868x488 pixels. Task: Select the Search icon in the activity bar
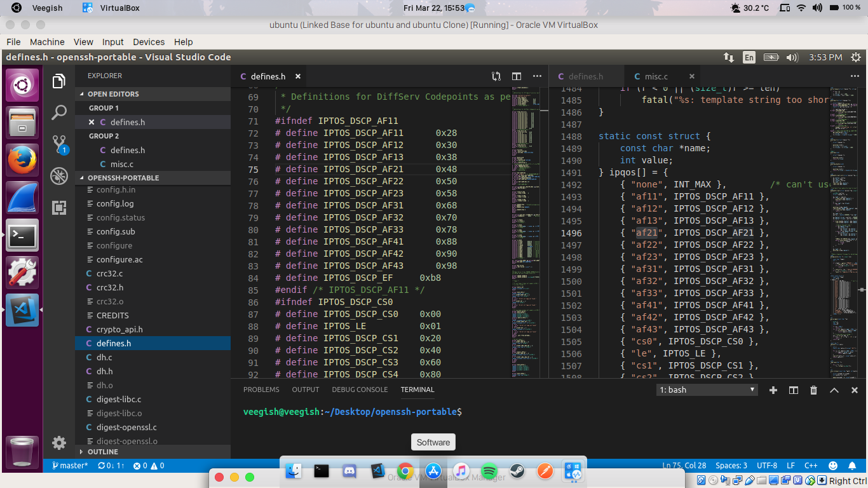click(x=58, y=111)
